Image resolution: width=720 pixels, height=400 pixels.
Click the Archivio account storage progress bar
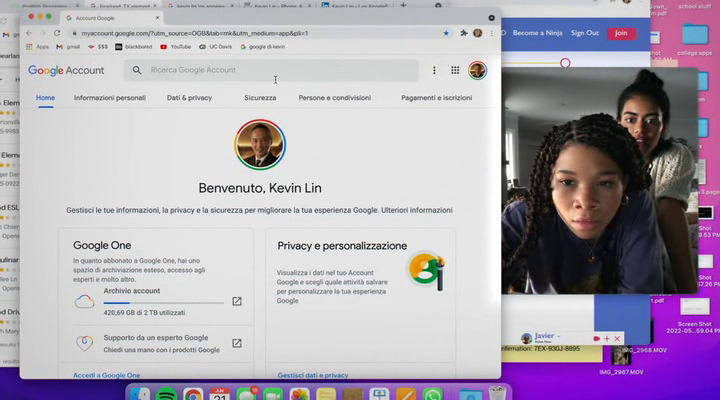pyautogui.click(x=163, y=303)
